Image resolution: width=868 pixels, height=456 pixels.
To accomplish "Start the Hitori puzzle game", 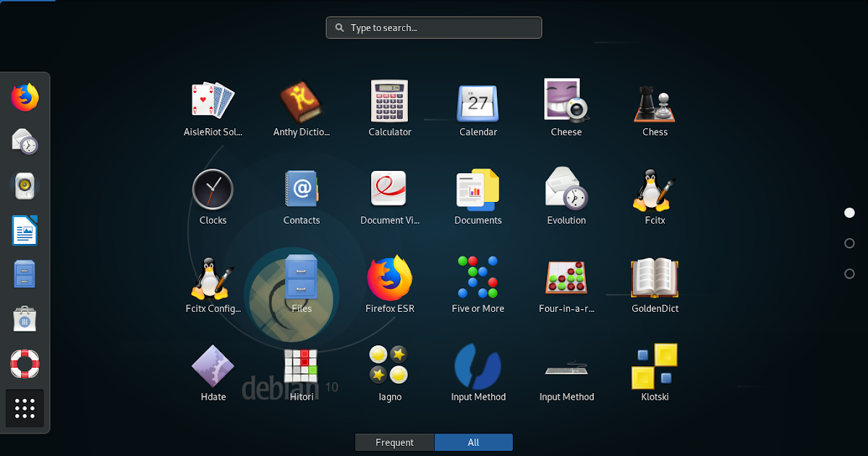I will [302, 367].
